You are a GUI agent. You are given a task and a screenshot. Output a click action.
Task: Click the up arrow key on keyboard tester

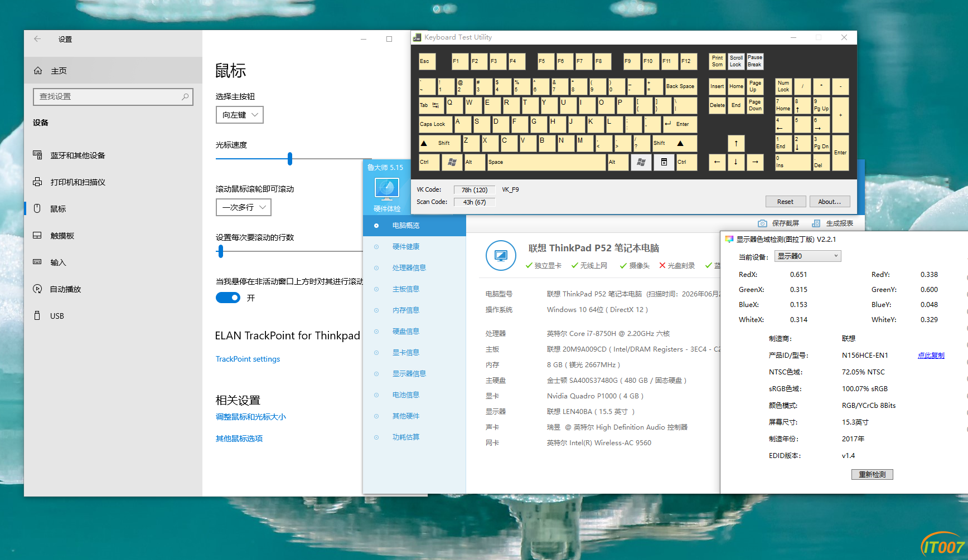tap(736, 143)
